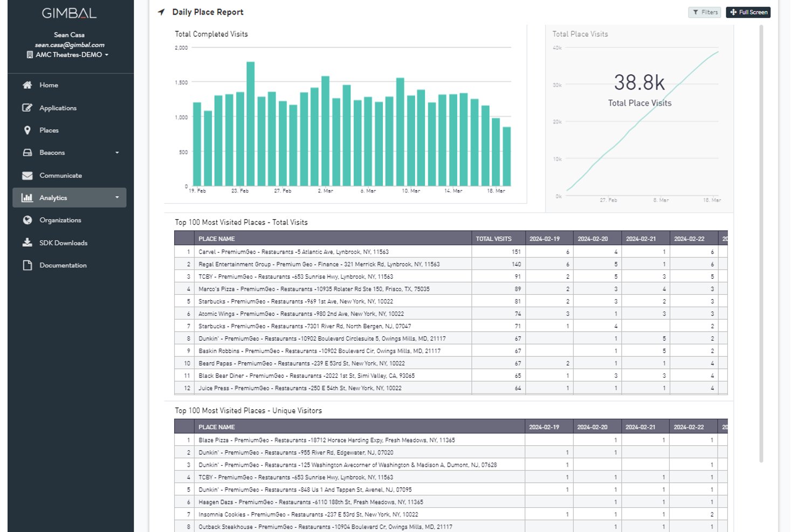Viewport: 798px width, 532px height.
Task: Click the tallest bar in Total Completed Visits
Action: pyautogui.click(x=251, y=124)
